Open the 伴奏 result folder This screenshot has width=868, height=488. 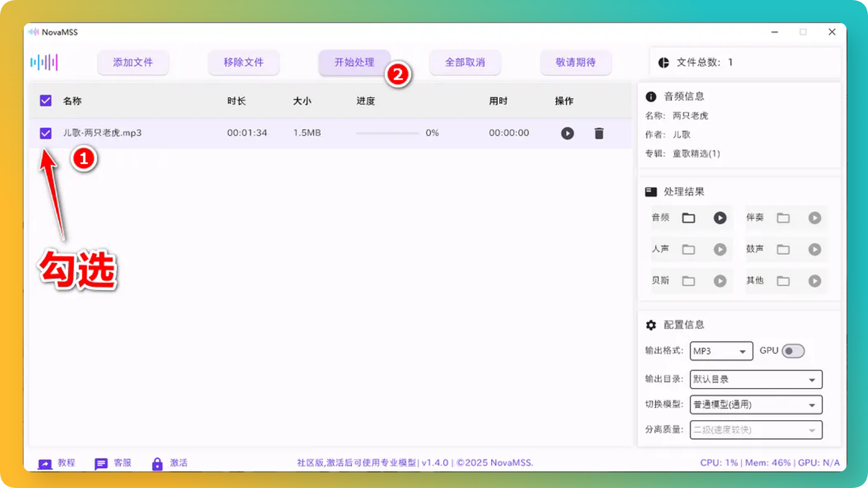pyautogui.click(x=783, y=218)
